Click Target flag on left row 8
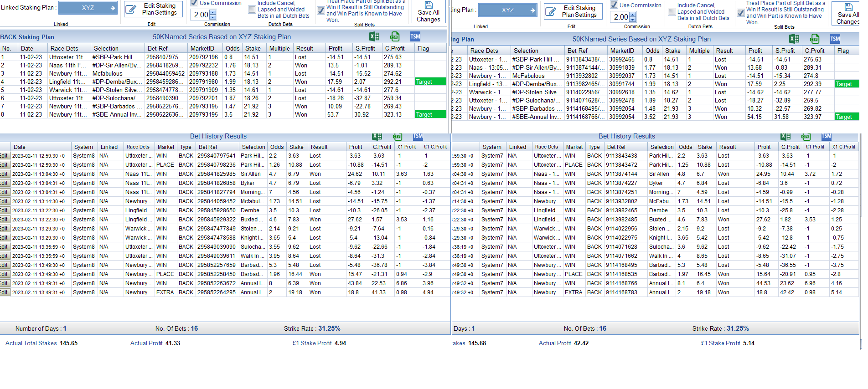Screen dimensions: 868x389 (430, 114)
